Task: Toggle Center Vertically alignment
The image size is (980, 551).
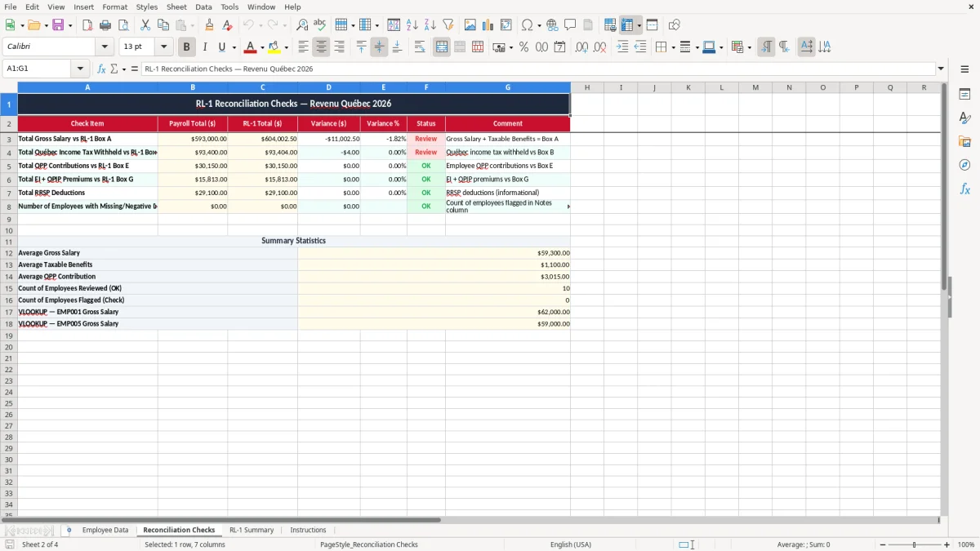Action: tap(379, 47)
